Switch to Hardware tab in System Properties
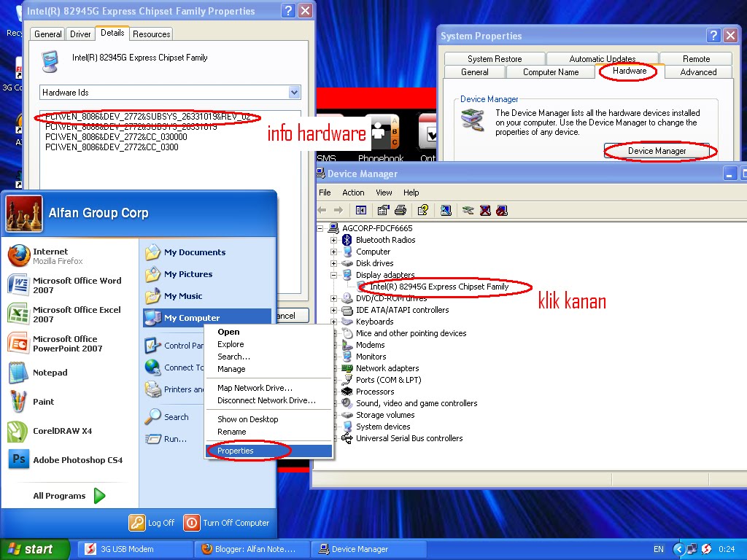Screen dimensions: 747x560 point(630,71)
